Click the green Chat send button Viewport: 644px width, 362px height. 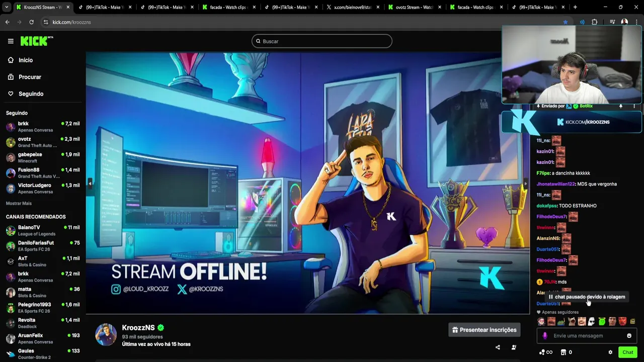click(627, 352)
